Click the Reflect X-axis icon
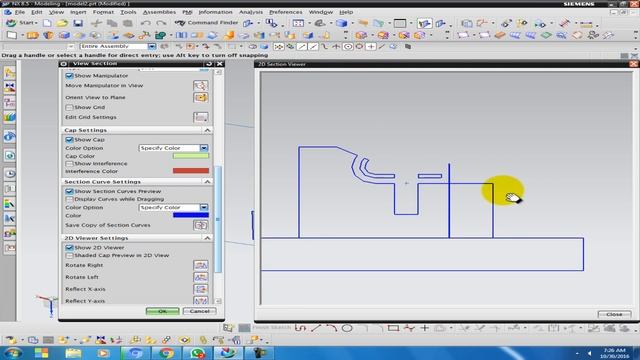Screen dimensions: 640x360 click(200, 289)
